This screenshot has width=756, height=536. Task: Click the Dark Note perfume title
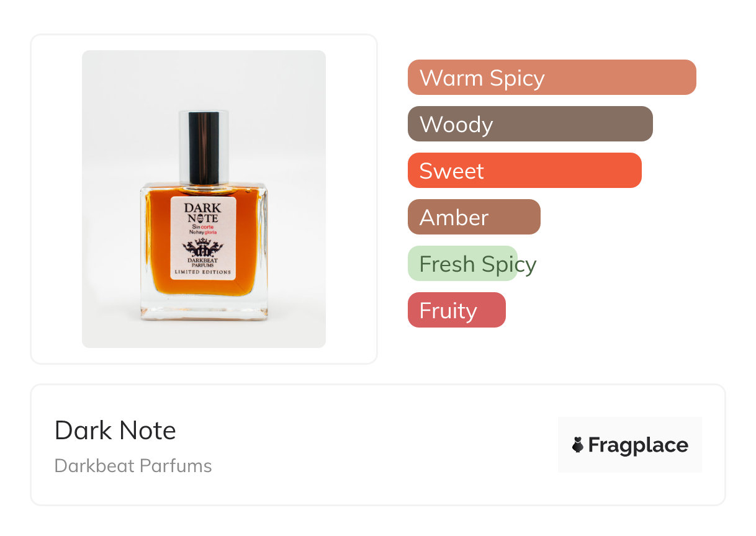pyautogui.click(x=115, y=431)
